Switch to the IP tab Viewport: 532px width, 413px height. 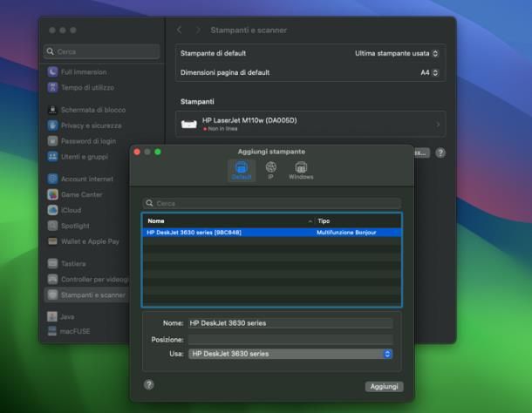(270, 171)
